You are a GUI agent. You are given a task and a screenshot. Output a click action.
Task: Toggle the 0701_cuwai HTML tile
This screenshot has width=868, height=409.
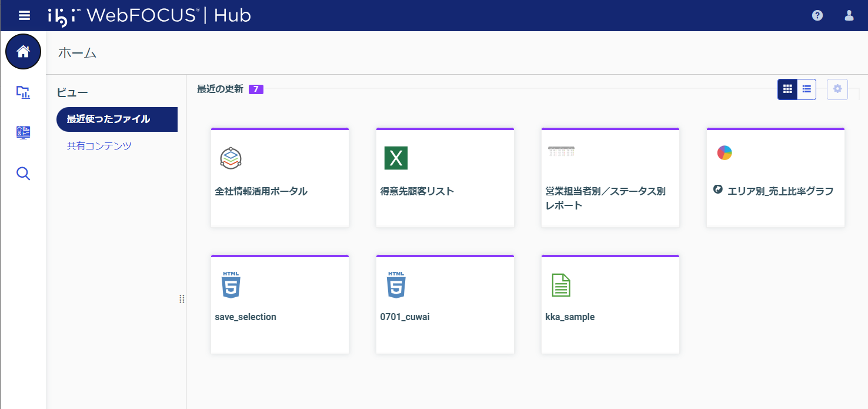pyautogui.click(x=445, y=304)
